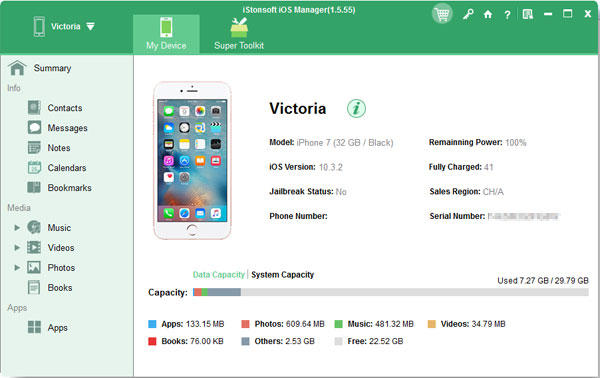Viewport: 600px width, 378px height.
Task: Click the feedback icon beside help
Action: tap(528, 15)
